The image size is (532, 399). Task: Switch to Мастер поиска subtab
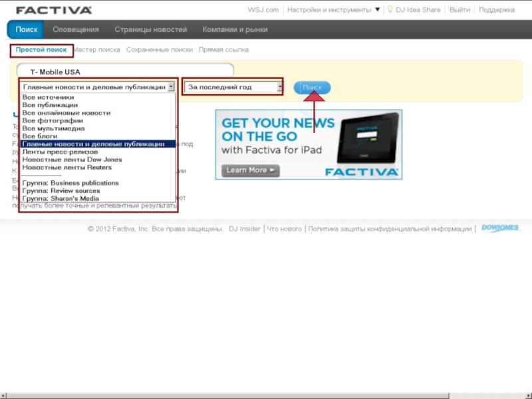coord(97,49)
